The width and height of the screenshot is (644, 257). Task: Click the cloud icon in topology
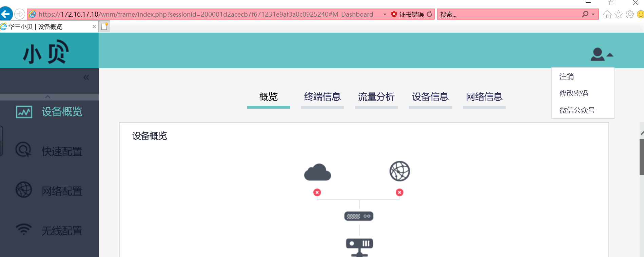(x=317, y=172)
